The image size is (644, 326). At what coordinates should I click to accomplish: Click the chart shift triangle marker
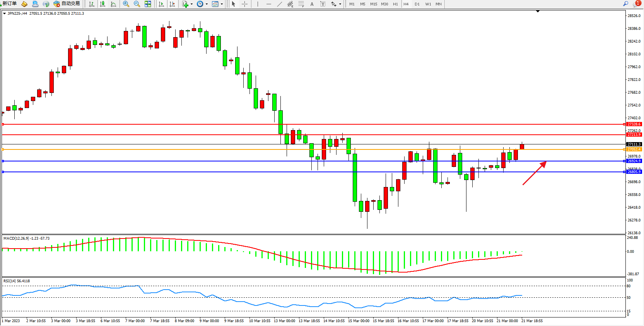tap(538, 12)
